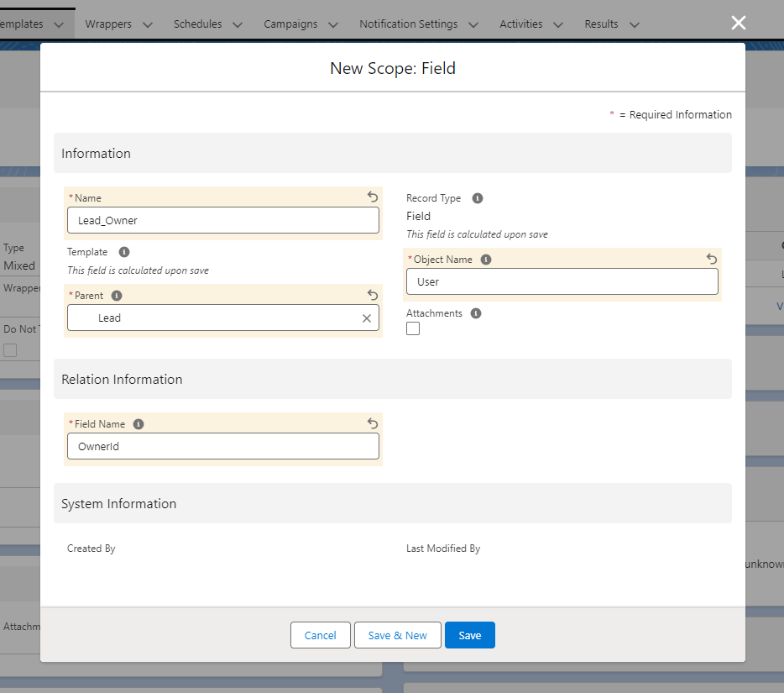Image resolution: width=784 pixels, height=693 pixels.
Task: Expand the Wrappers tab dropdown chevron
Action: click(148, 25)
